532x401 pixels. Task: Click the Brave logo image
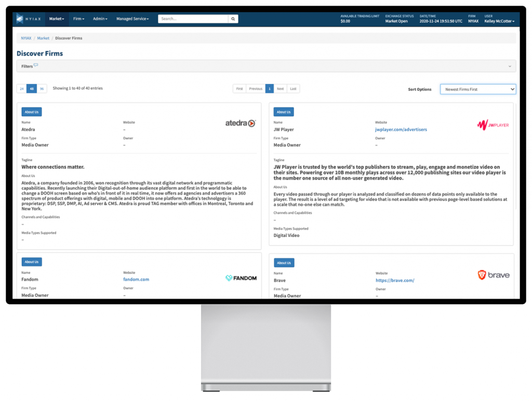click(x=494, y=275)
